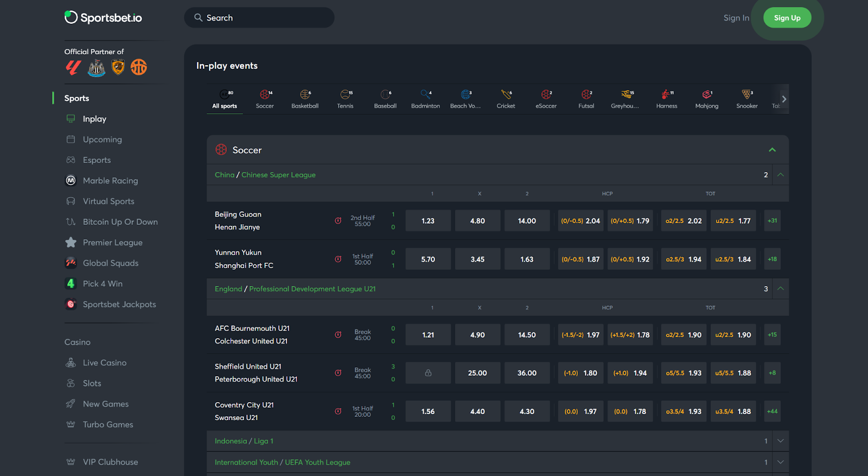868x476 pixels.
Task: Open the orange basketball partner logo
Action: [139, 67]
